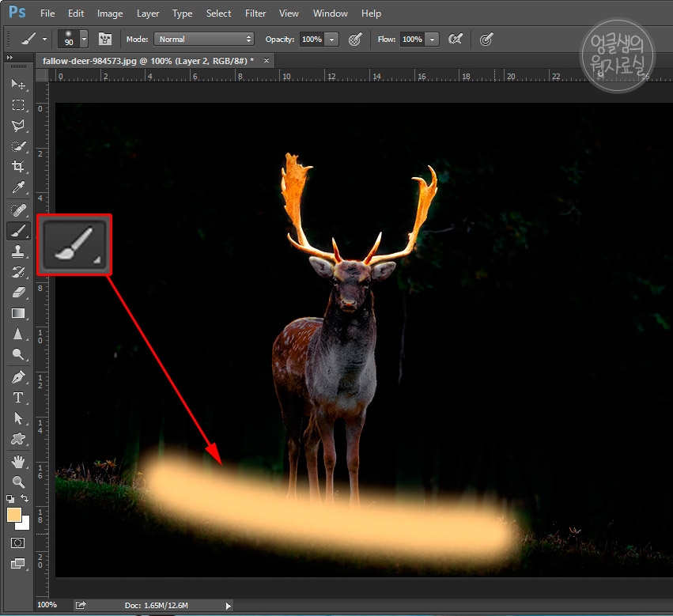The image size is (673, 616).
Task: Toggle the Brush panel
Action: [105, 39]
